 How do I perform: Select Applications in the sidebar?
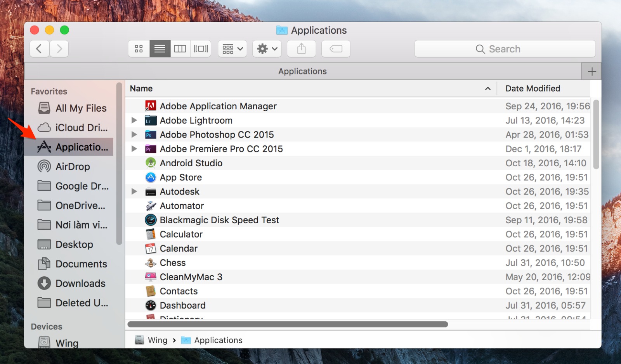(x=69, y=147)
